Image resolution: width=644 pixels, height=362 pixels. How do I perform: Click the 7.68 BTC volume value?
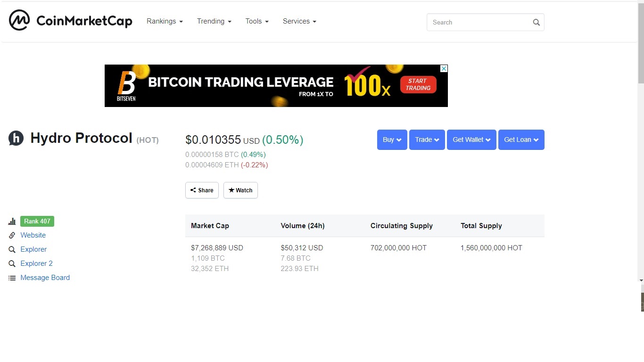coord(296,258)
